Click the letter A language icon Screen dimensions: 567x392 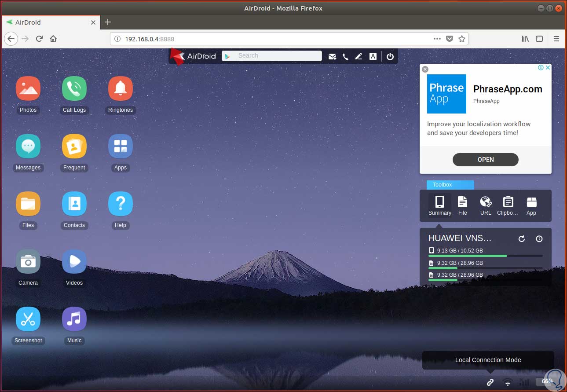373,56
